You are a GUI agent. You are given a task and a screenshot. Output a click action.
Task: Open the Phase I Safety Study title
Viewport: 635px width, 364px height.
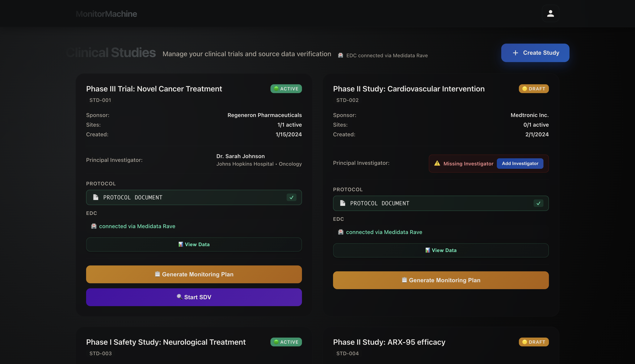click(166, 342)
